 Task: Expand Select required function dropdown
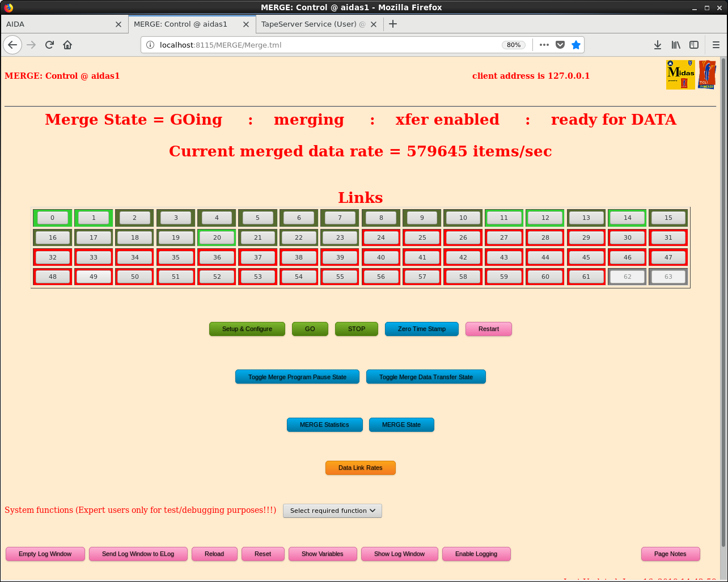click(332, 511)
